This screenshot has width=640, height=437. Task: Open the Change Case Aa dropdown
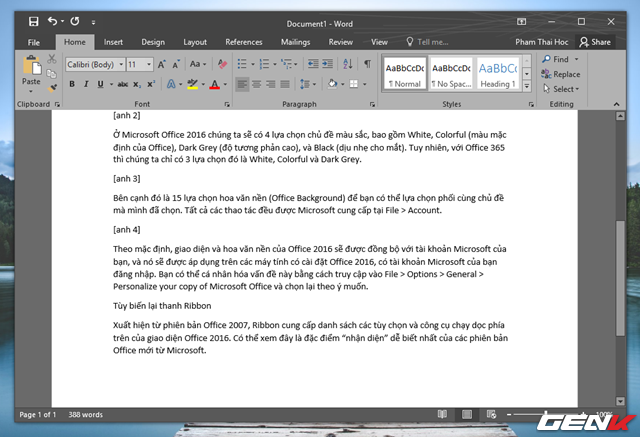tap(198, 64)
